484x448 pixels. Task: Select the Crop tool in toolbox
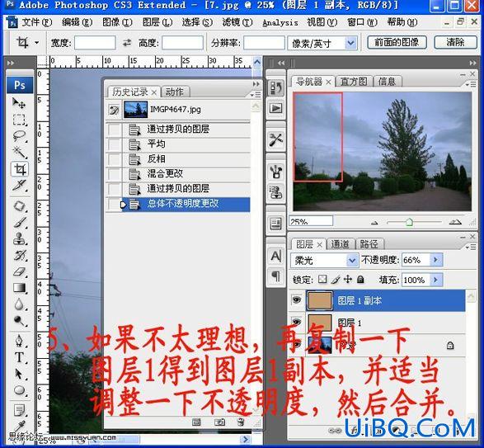[x=20, y=169]
